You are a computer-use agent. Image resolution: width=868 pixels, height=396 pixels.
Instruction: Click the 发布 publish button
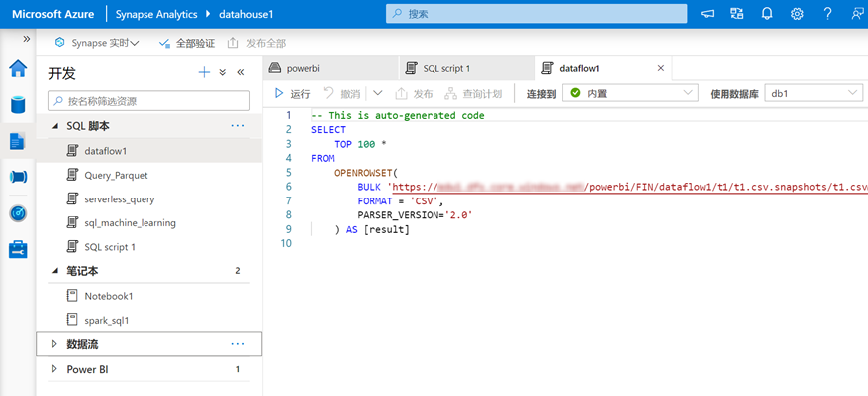[x=415, y=93]
